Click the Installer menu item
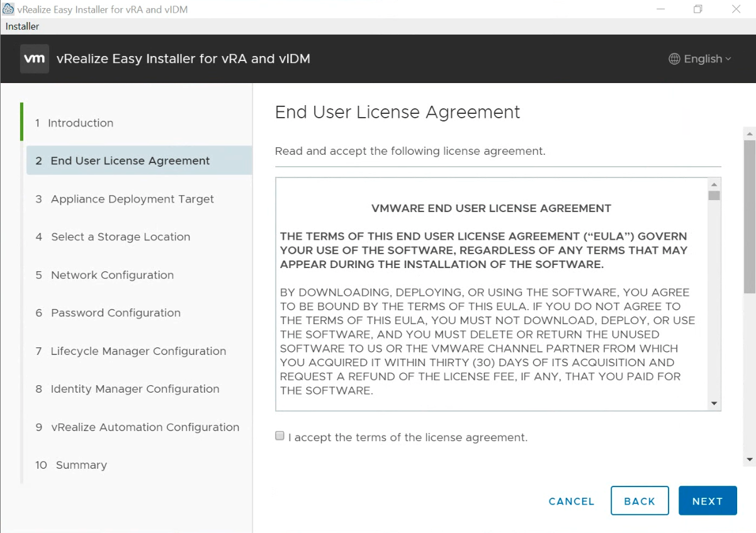 tap(21, 26)
